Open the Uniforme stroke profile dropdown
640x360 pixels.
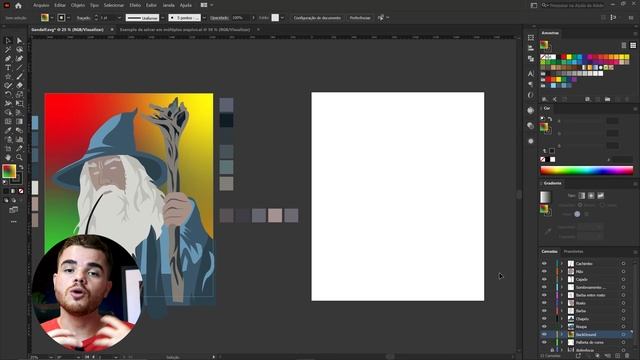(162, 18)
